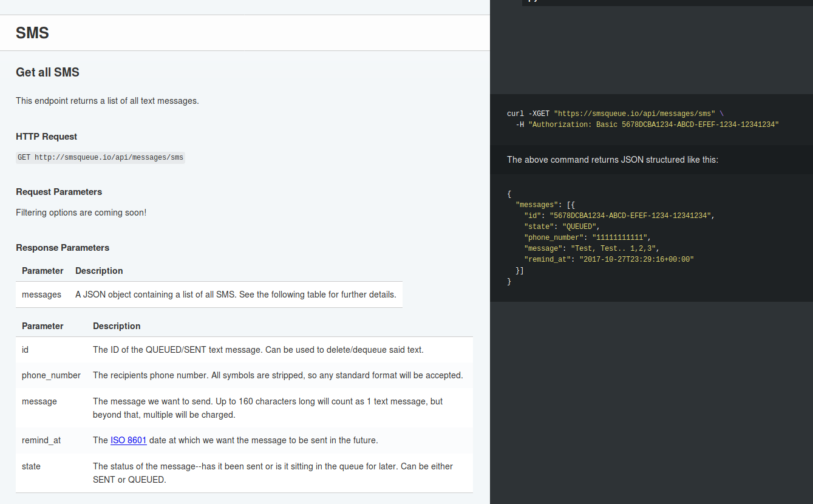Click the Authorization header line in code
The width and height of the screenshot is (813, 504).
click(x=647, y=124)
